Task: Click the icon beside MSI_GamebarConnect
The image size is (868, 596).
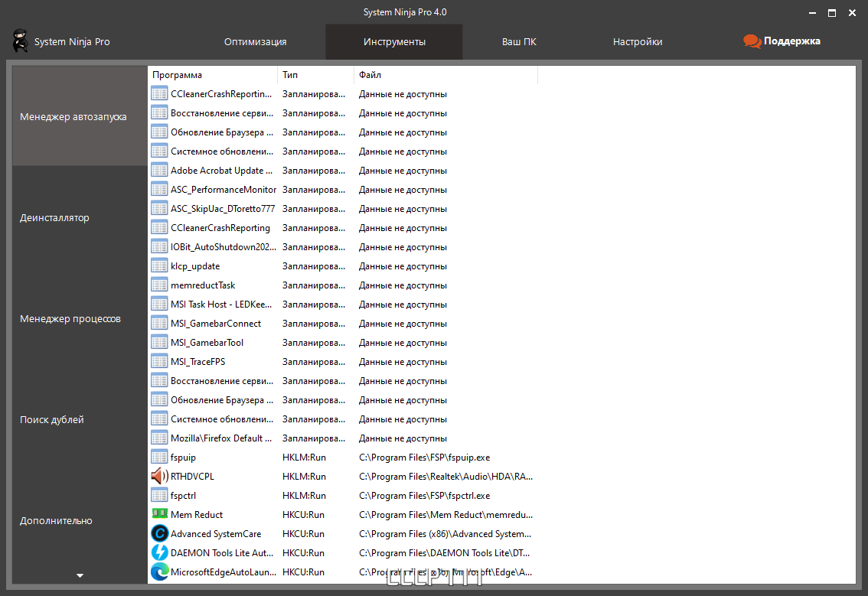Action: click(x=159, y=323)
